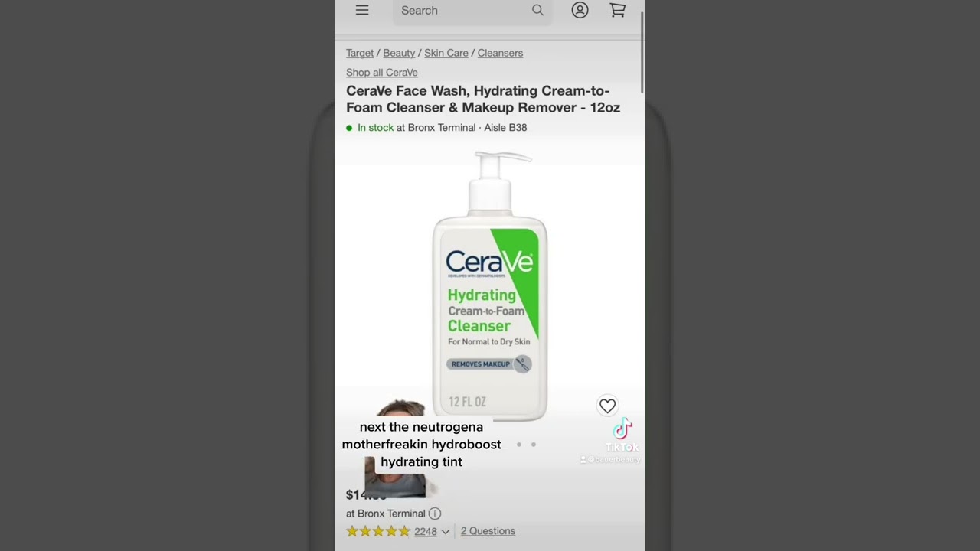The image size is (980, 551).
Task: Select the last image carousel dot
Action: (x=534, y=444)
